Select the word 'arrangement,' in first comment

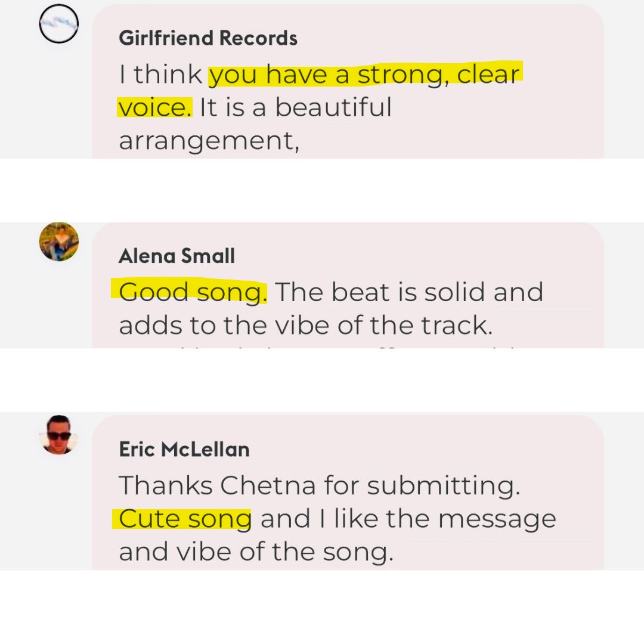209,141
